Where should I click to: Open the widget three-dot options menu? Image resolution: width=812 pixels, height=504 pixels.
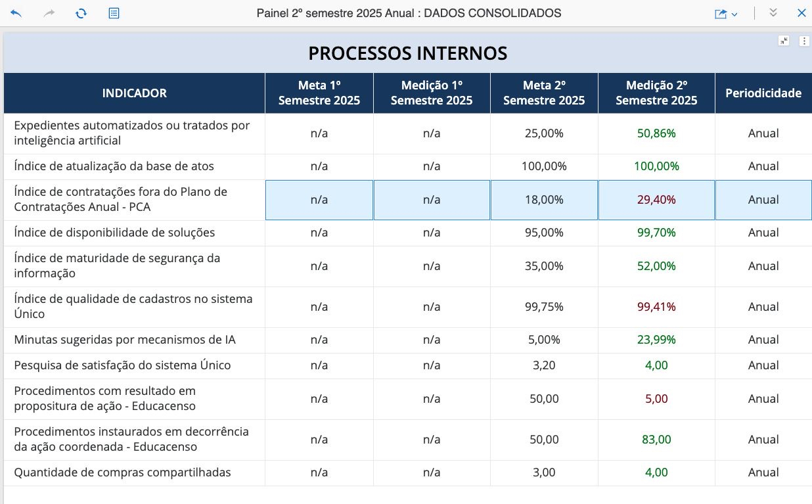tap(804, 41)
